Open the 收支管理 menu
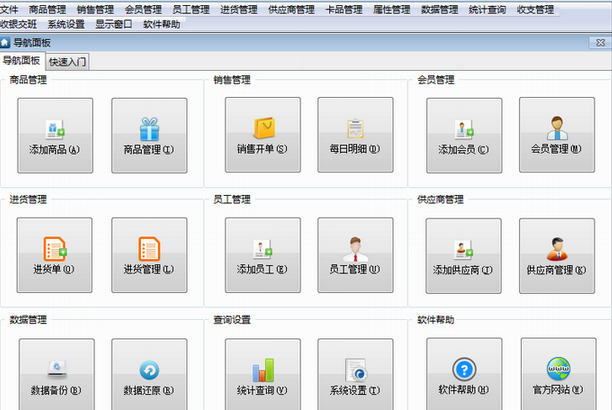Screen dimensions: 612x410 pos(535,9)
